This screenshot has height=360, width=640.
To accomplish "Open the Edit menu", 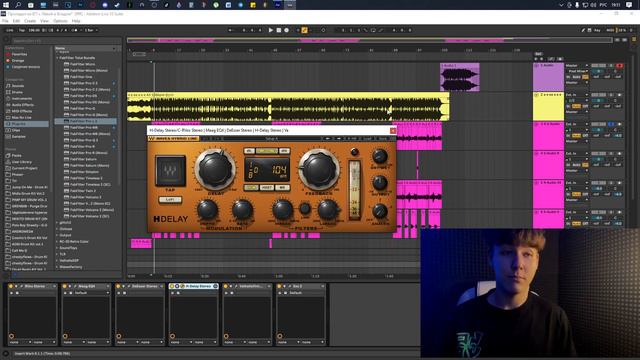I will coord(16,21).
